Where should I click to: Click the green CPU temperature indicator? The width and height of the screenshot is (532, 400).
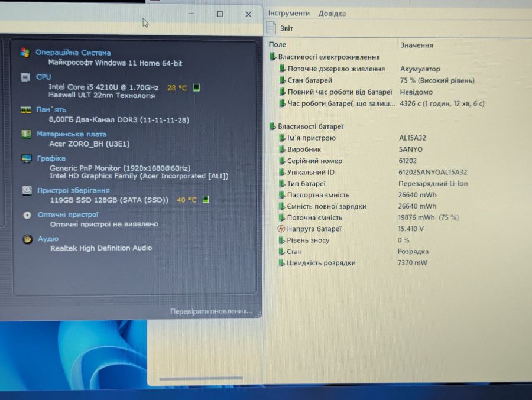pyautogui.click(x=196, y=87)
